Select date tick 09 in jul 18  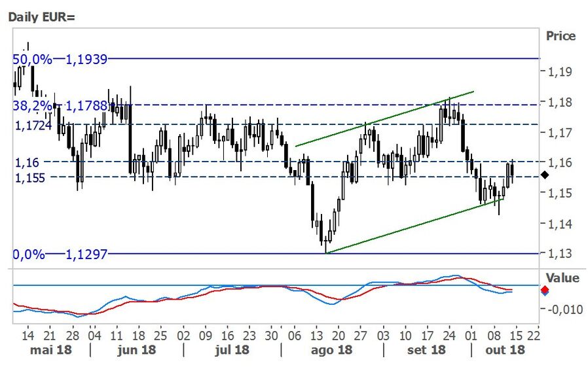pos(206,335)
